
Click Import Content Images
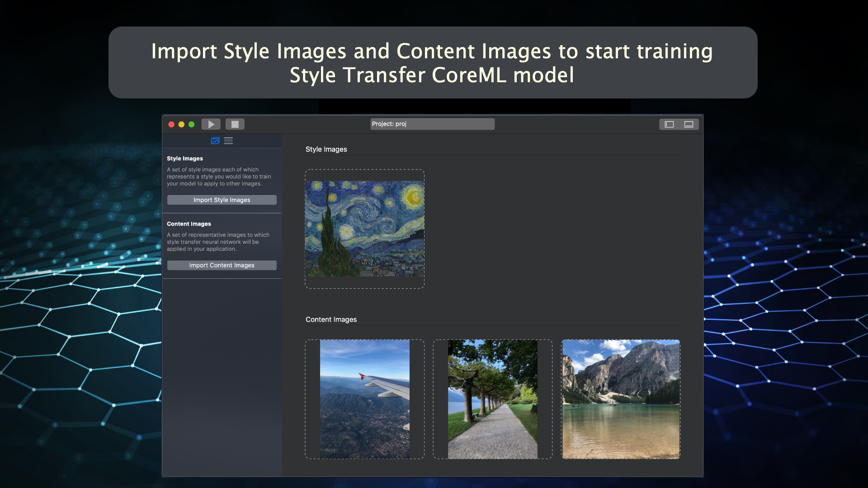point(222,265)
